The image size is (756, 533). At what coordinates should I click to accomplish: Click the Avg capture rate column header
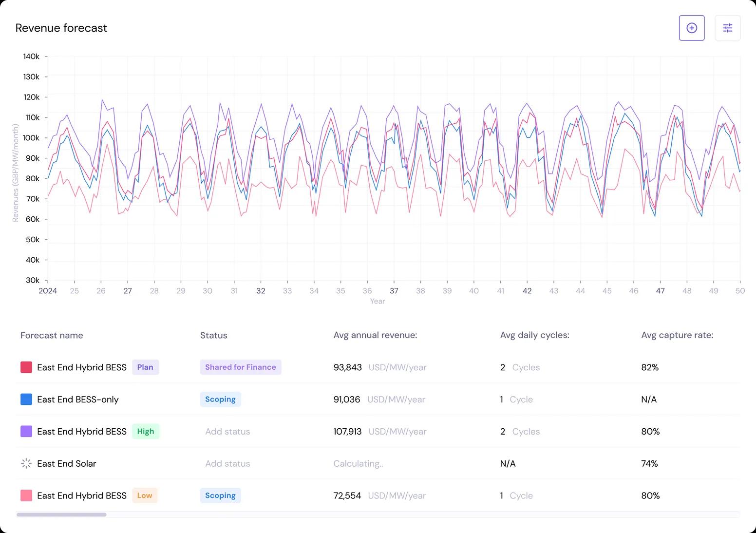click(x=677, y=335)
